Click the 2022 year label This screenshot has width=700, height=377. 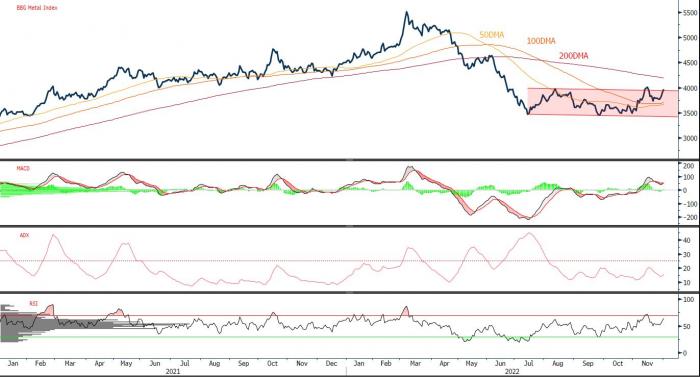point(512,371)
